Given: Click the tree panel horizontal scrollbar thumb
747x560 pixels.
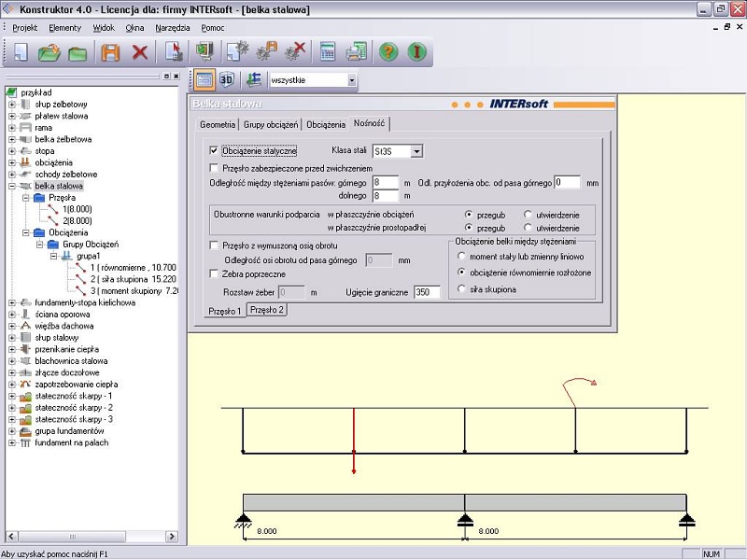Looking at the screenshot, I should point(73,536).
